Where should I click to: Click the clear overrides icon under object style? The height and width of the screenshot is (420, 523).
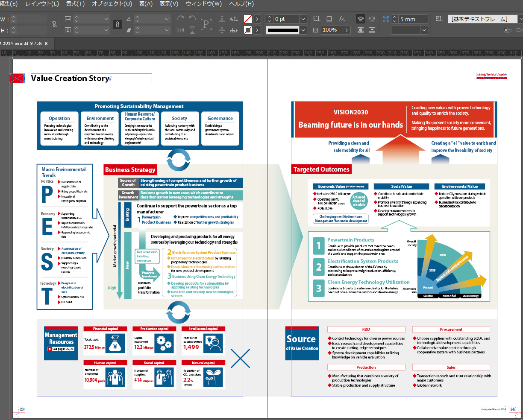(508, 30)
